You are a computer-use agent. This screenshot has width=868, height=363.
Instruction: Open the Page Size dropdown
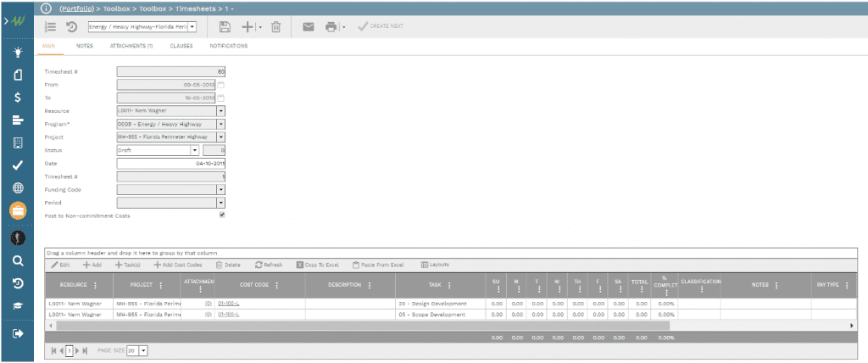click(x=144, y=351)
